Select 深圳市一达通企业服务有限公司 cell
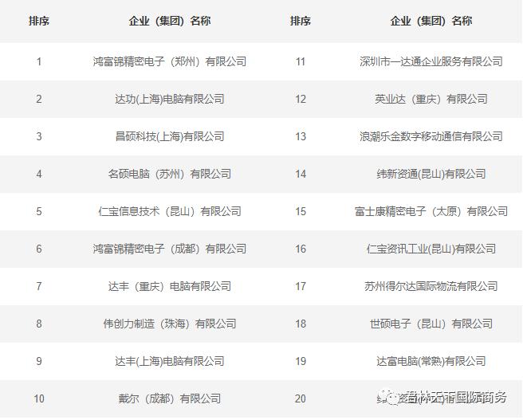Viewport: 523px width, 420px height. pyautogui.click(x=431, y=61)
